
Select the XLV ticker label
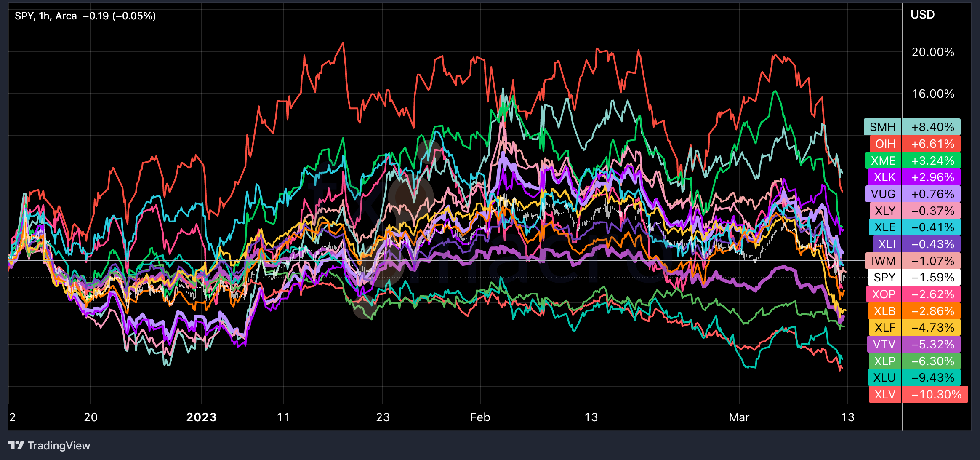pos(885,394)
